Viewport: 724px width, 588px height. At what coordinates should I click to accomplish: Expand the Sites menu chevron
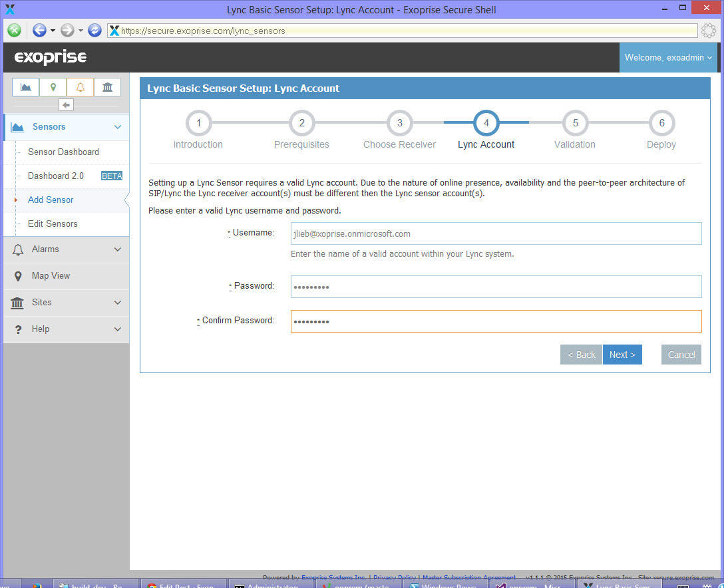[x=118, y=302]
